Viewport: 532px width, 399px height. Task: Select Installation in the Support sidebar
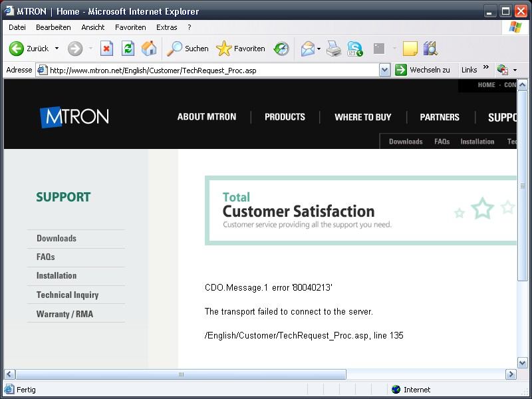click(x=57, y=275)
